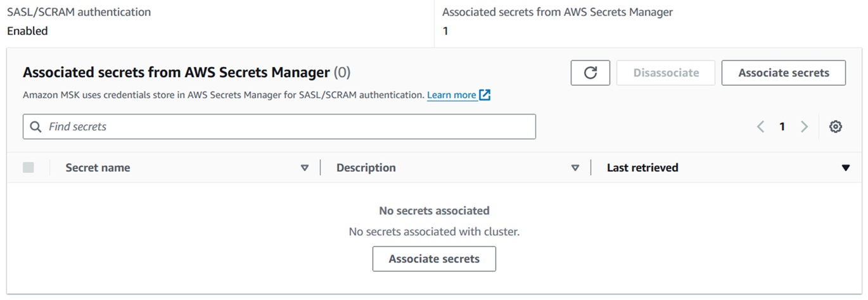Image resolution: width=868 pixels, height=300 pixels.
Task: Click Last retrieved column sort arrow
Action: [845, 168]
